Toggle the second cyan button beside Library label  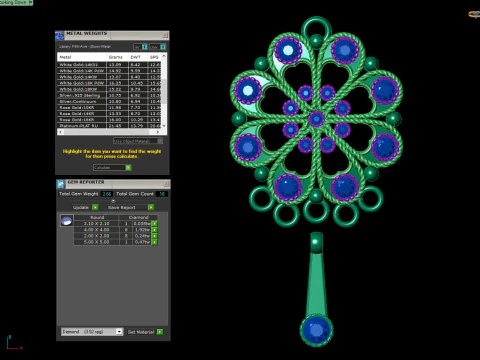[x=163, y=47]
